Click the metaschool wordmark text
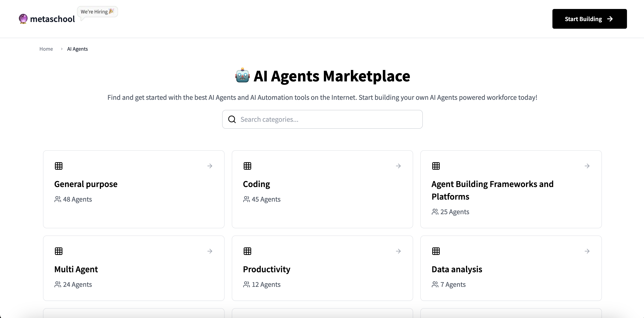Viewport: 644px width, 318px height. [x=52, y=19]
